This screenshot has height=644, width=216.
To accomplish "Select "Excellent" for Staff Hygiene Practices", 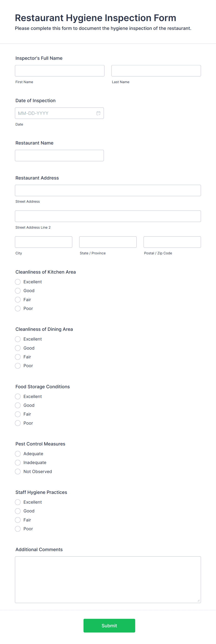I will click(18, 502).
